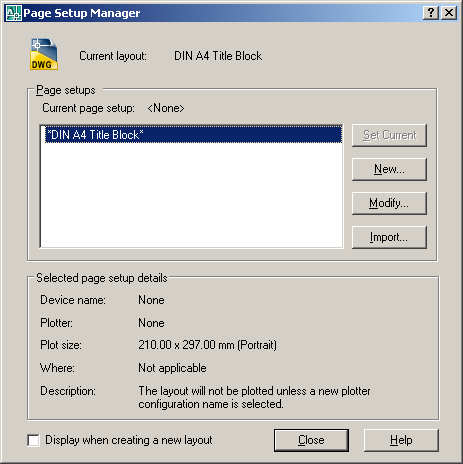
Task: Click the Plotter None value
Action: click(x=151, y=323)
